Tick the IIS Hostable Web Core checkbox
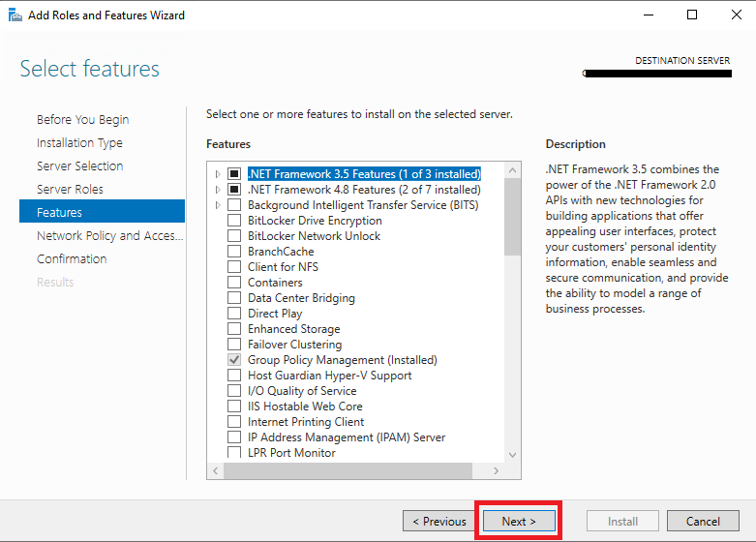Viewport: 756px width, 542px height. (x=234, y=406)
